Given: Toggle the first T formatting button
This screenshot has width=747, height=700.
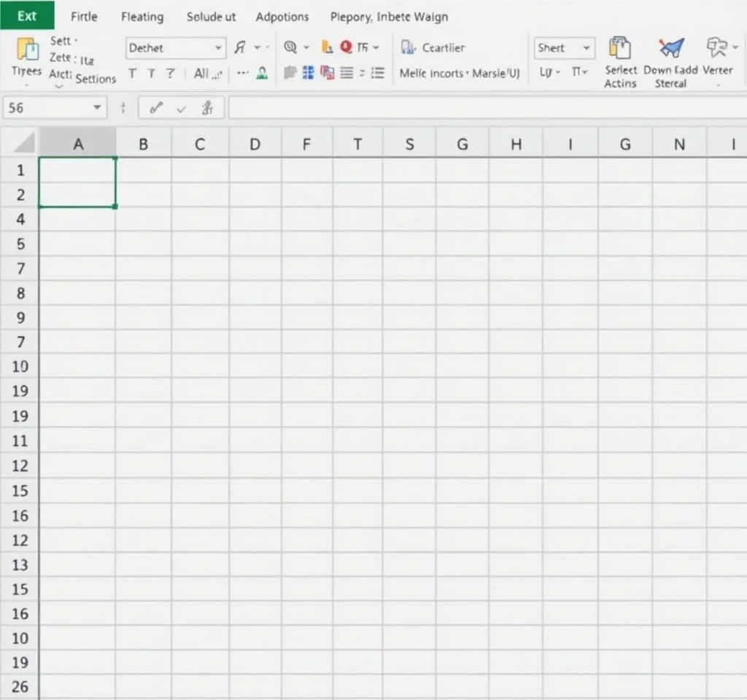Looking at the screenshot, I should [132, 73].
